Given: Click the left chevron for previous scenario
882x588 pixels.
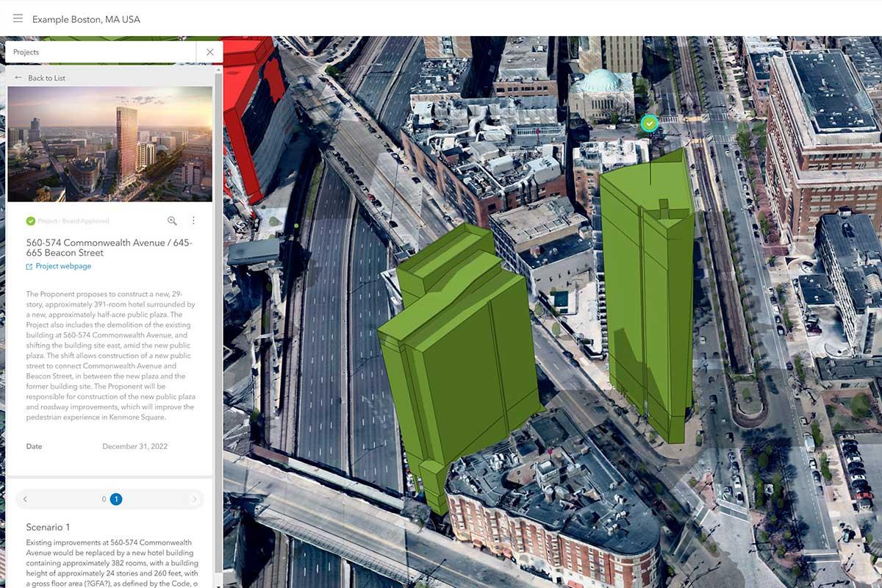Looking at the screenshot, I should pyautogui.click(x=25, y=498).
